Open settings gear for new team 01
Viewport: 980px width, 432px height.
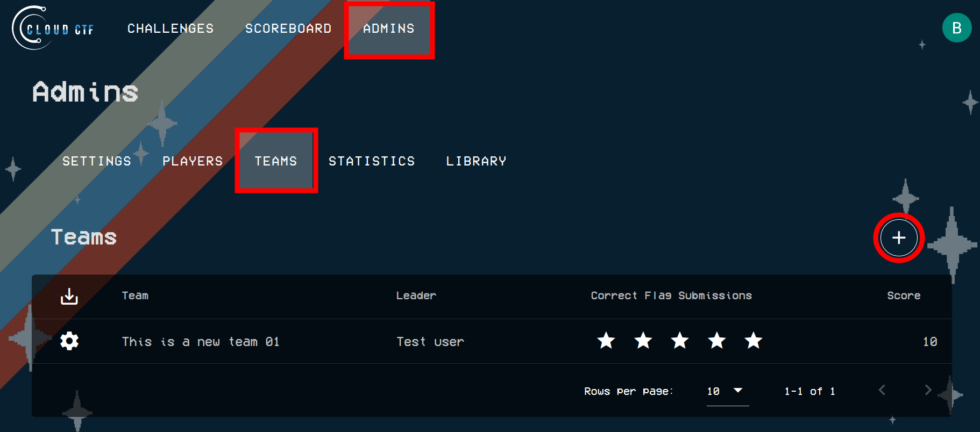(69, 341)
